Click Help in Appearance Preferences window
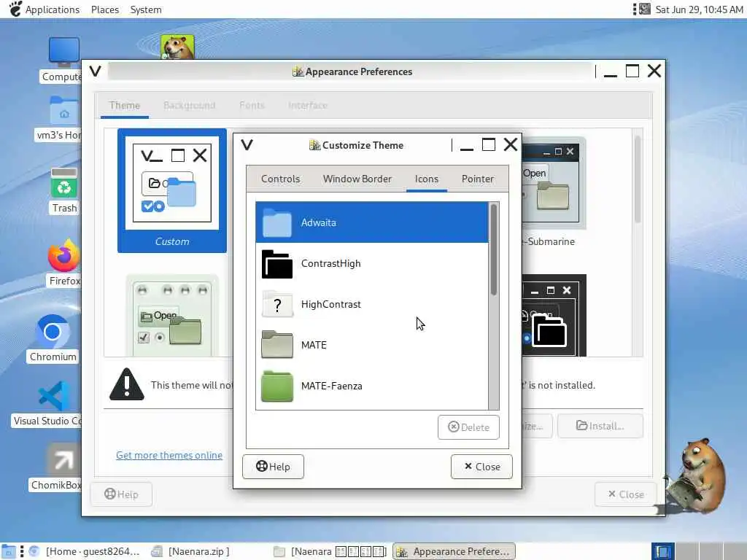This screenshot has height=560, width=747. pos(122,494)
